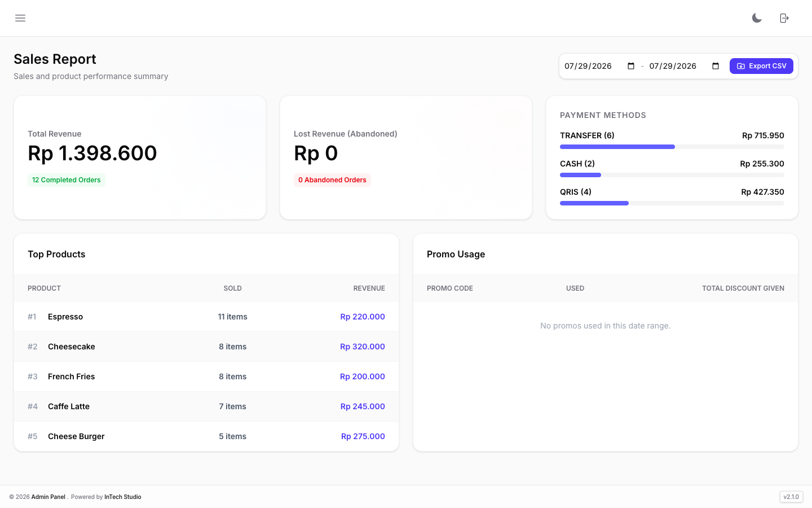Open the hamburger sidebar menu
This screenshot has width=812, height=508.
pos(20,18)
